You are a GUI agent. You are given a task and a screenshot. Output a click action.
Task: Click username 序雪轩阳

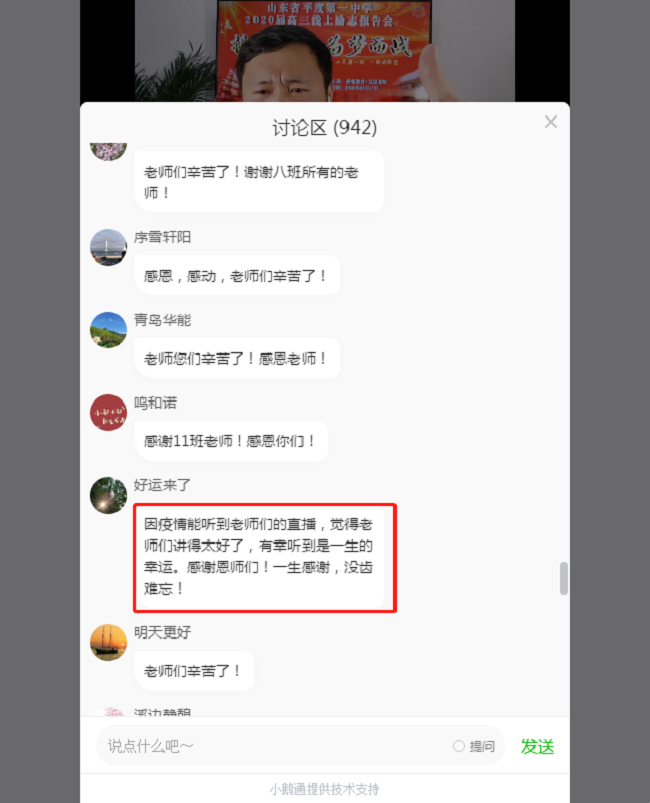coord(162,237)
